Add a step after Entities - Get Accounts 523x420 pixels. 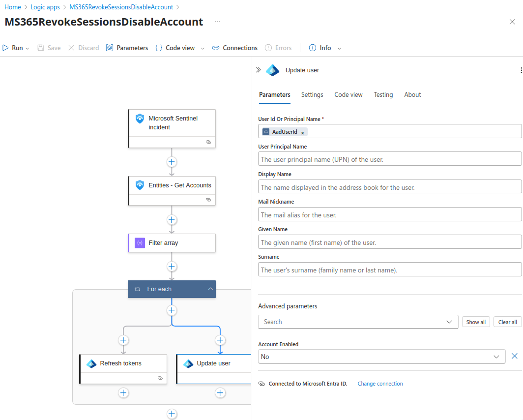coord(172,220)
